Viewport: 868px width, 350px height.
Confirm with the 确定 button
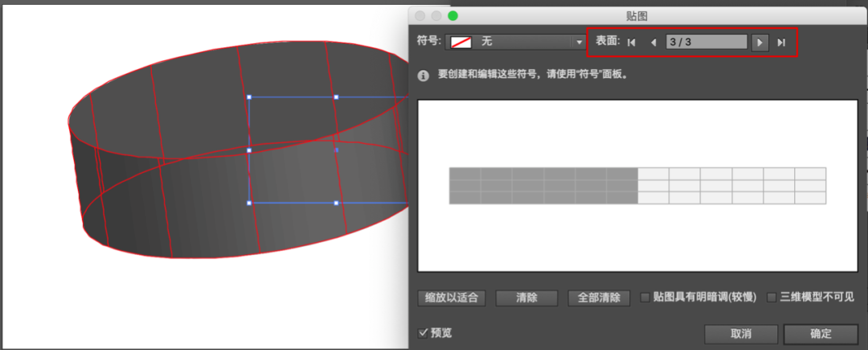[821, 333]
